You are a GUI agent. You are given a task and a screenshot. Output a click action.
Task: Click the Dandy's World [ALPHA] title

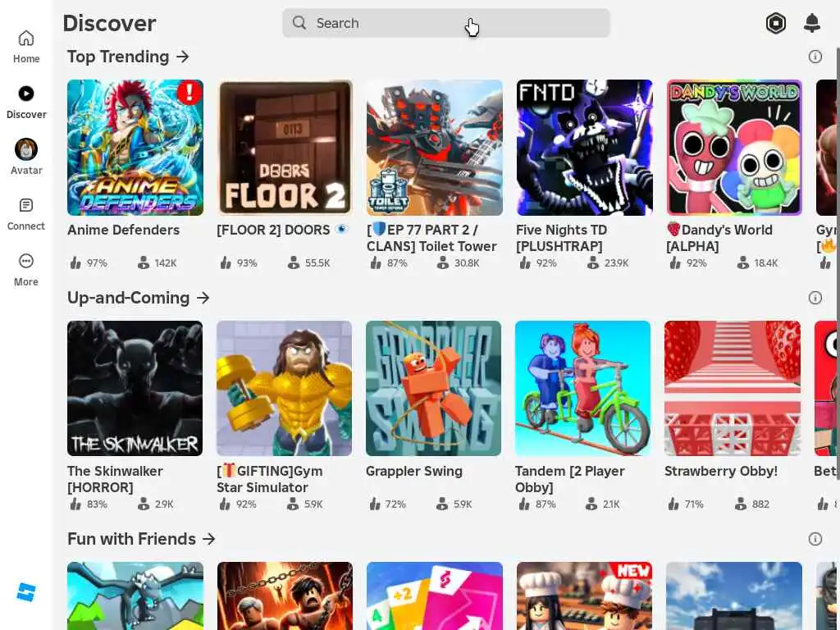[x=719, y=238]
